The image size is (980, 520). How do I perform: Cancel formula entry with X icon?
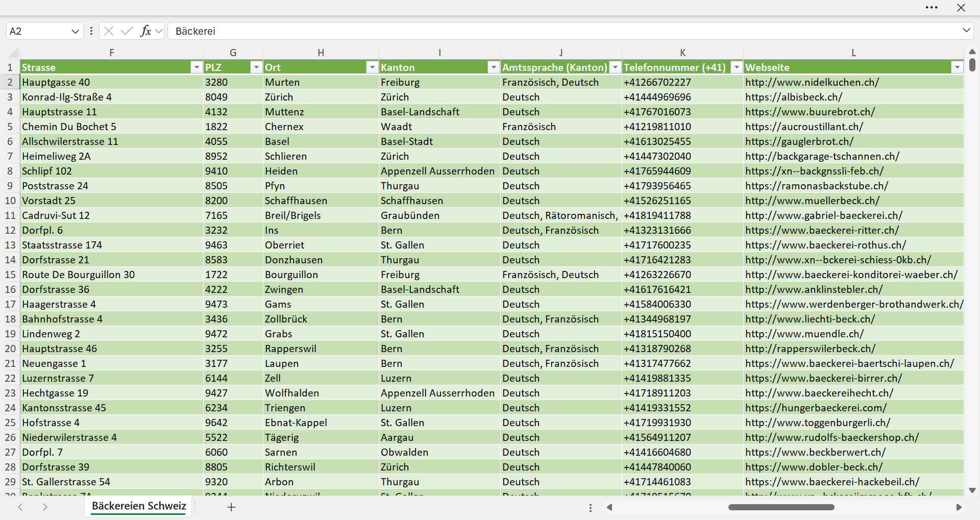coord(109,31)
